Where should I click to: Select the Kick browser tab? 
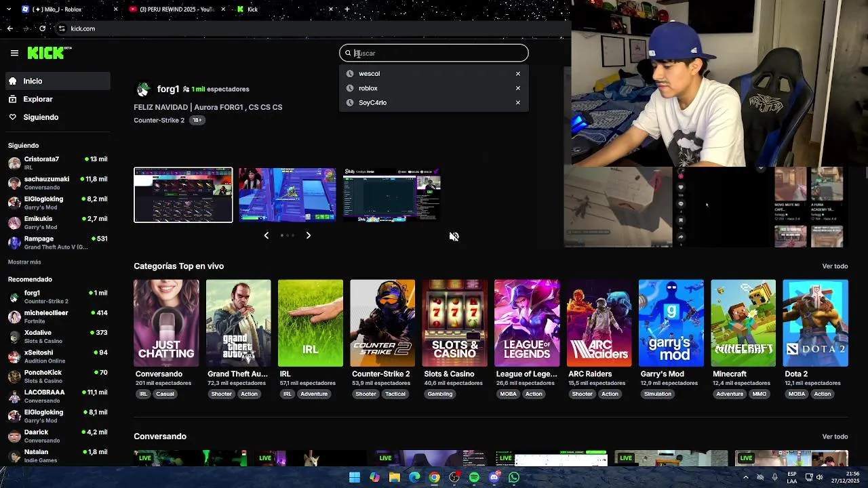click(285, 9)
